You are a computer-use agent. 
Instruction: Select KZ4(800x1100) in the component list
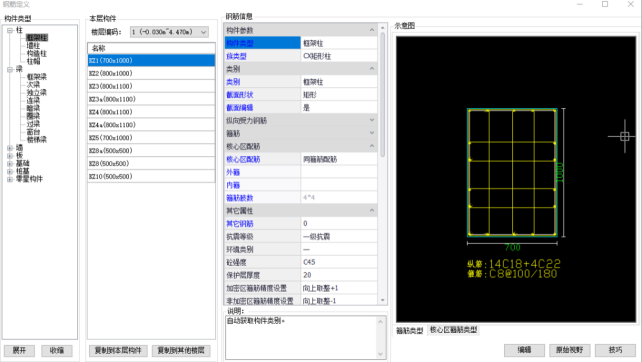[151, 112]
